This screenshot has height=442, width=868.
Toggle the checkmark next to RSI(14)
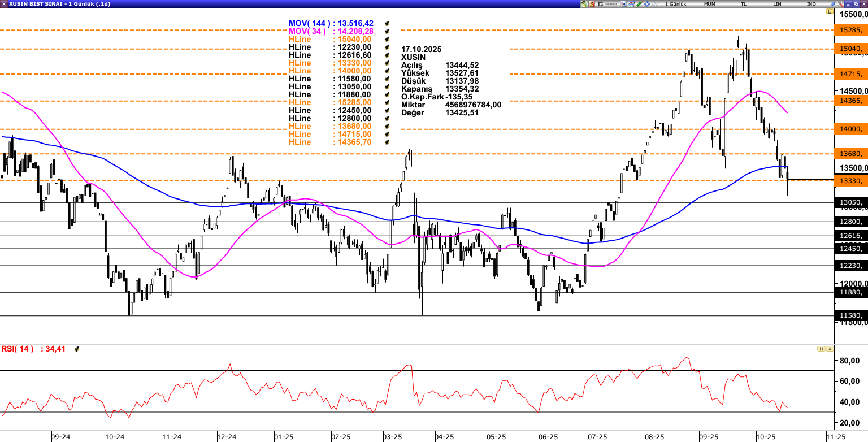76,349
